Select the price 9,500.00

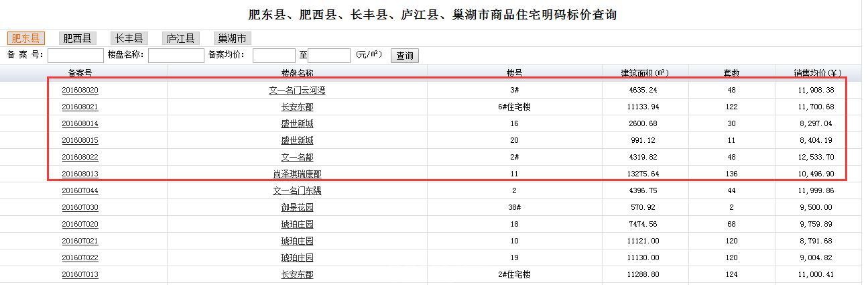coord(816,208)
